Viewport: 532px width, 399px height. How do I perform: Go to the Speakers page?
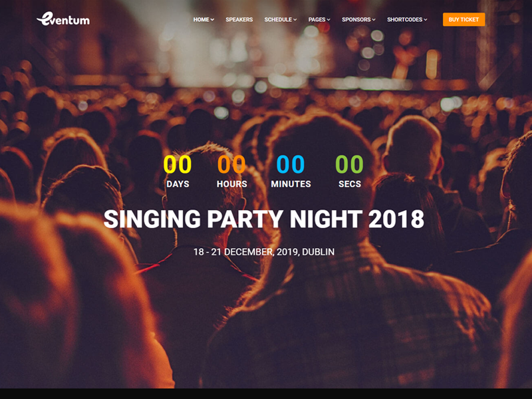[239, 20]
